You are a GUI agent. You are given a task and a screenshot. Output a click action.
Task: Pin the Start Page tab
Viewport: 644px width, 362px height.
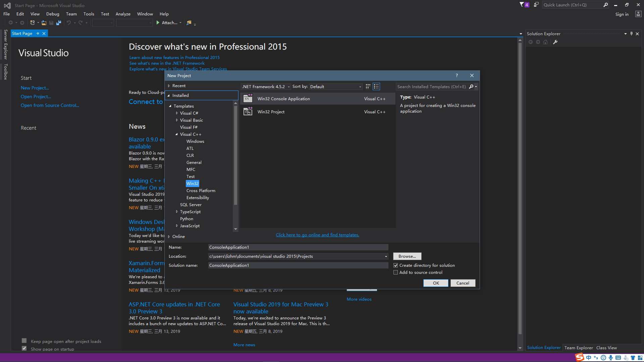(x=38, y=34)
